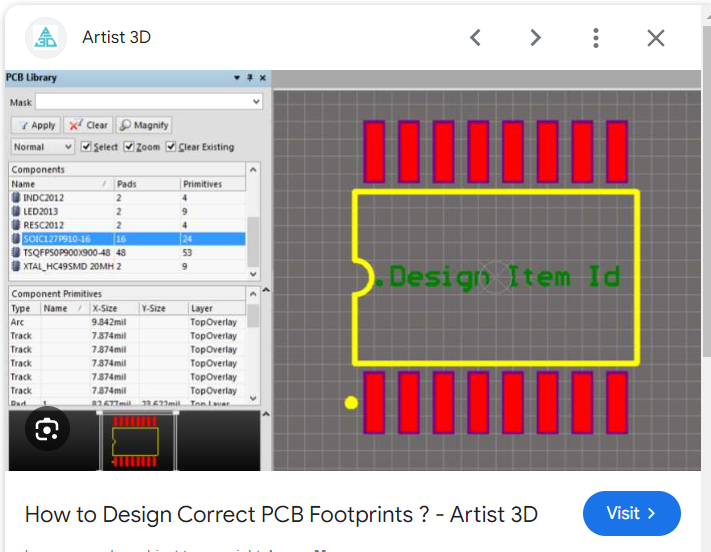The width and height of the screenshot is (711, 552).
Task: Toggle the Select checkbox
Action: pos(86,147)
